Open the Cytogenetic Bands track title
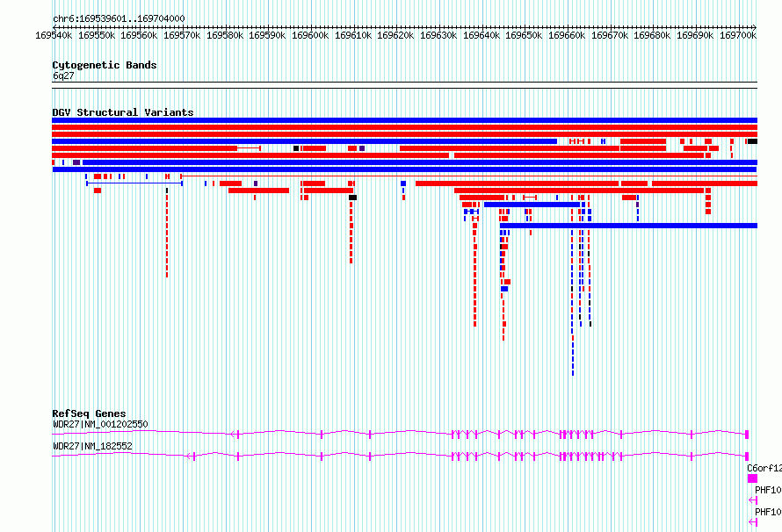 pos(105,65)
